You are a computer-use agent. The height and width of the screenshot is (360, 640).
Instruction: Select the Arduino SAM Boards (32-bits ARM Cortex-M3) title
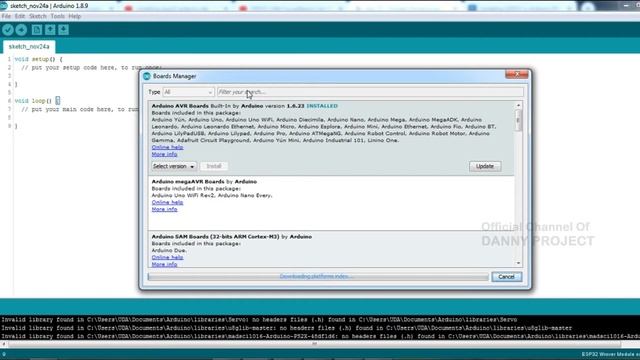pyautogui.click(x=216, y=237)
